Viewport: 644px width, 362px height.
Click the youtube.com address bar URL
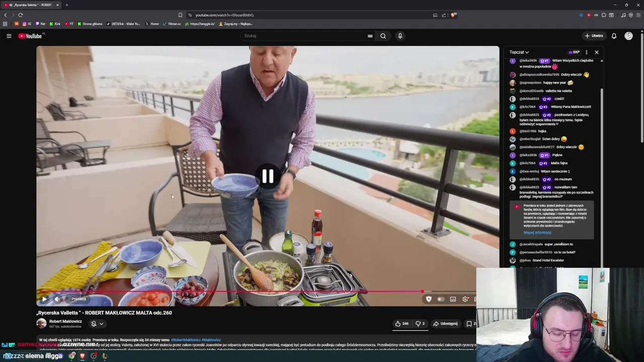(224, 15)
